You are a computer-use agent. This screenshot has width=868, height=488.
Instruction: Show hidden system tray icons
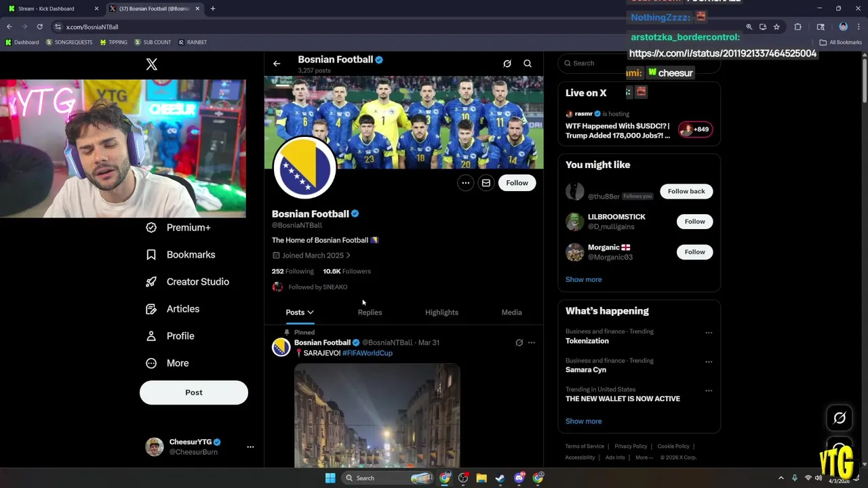pos(781,478)
